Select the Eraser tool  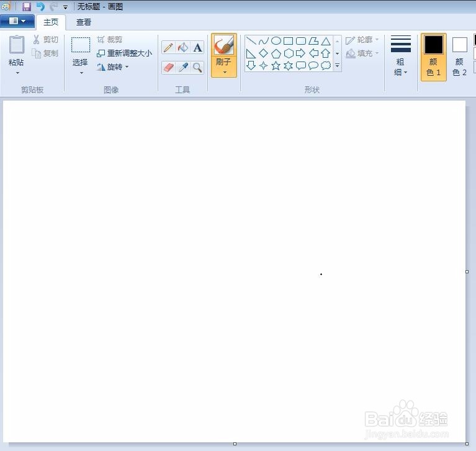click(168, 67)
